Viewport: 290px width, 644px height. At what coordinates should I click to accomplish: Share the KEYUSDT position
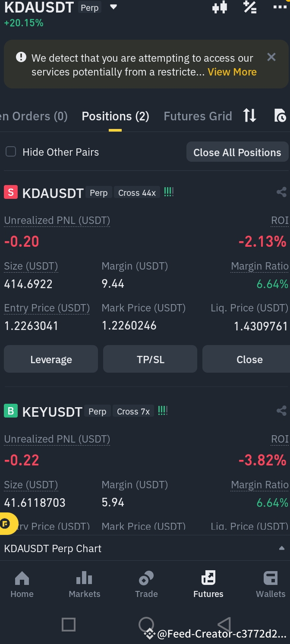(281, 411)
